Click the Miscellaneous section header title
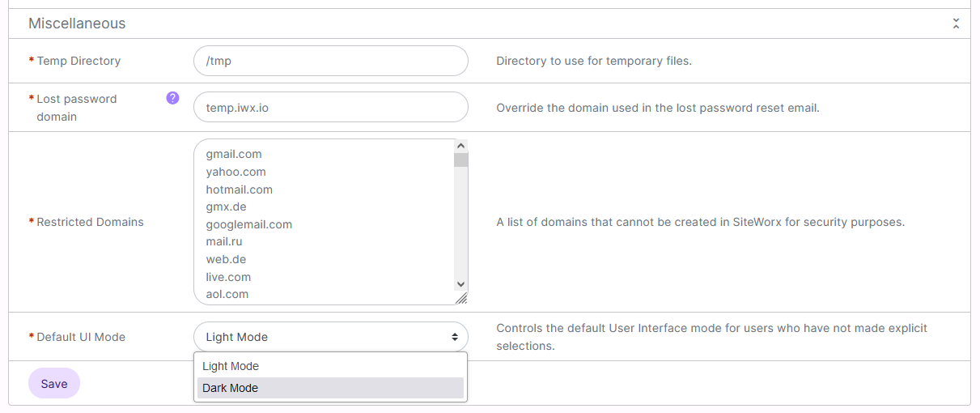980x413 pixels. point(77,23)
